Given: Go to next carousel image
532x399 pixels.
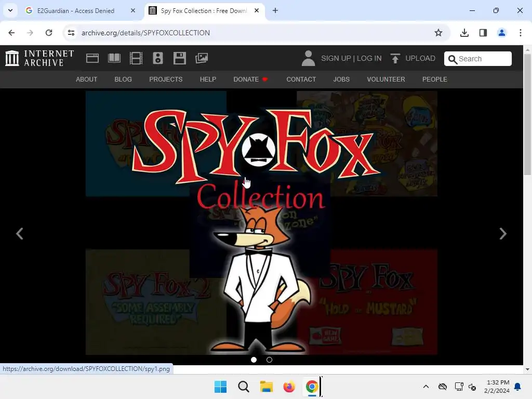Looking at the screenshot, I should [503, 233].
